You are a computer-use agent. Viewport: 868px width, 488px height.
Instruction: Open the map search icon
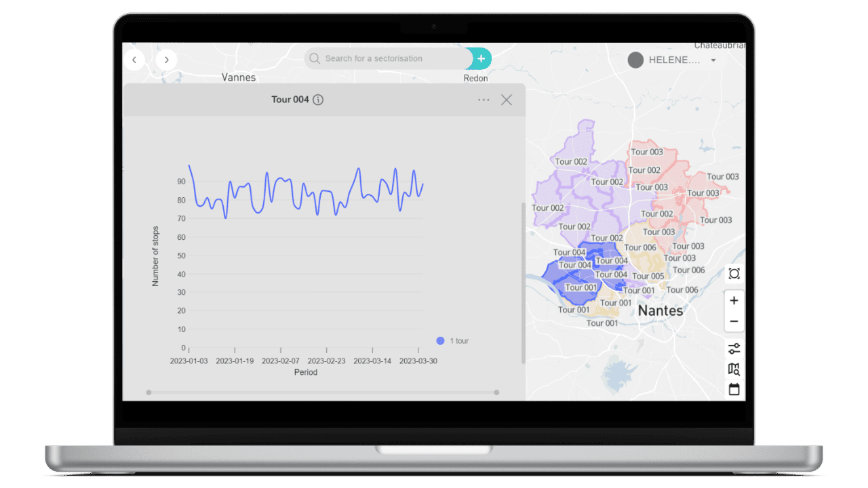coord(734,369)
